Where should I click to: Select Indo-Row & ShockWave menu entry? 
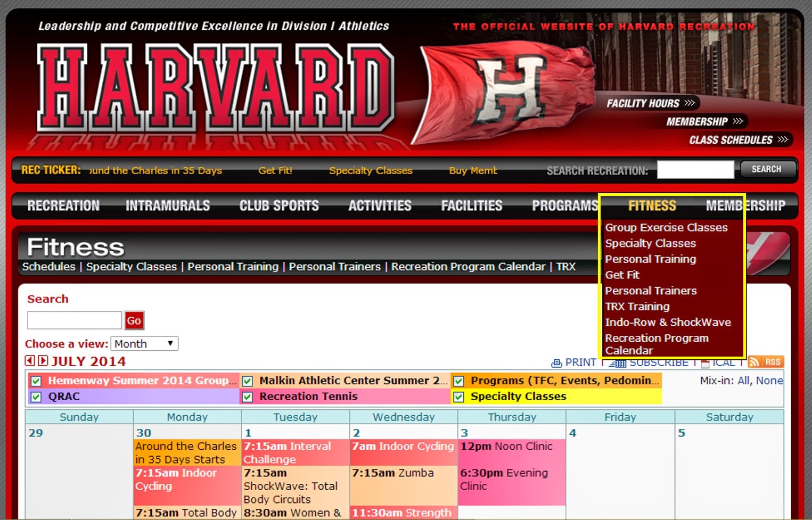668,323
